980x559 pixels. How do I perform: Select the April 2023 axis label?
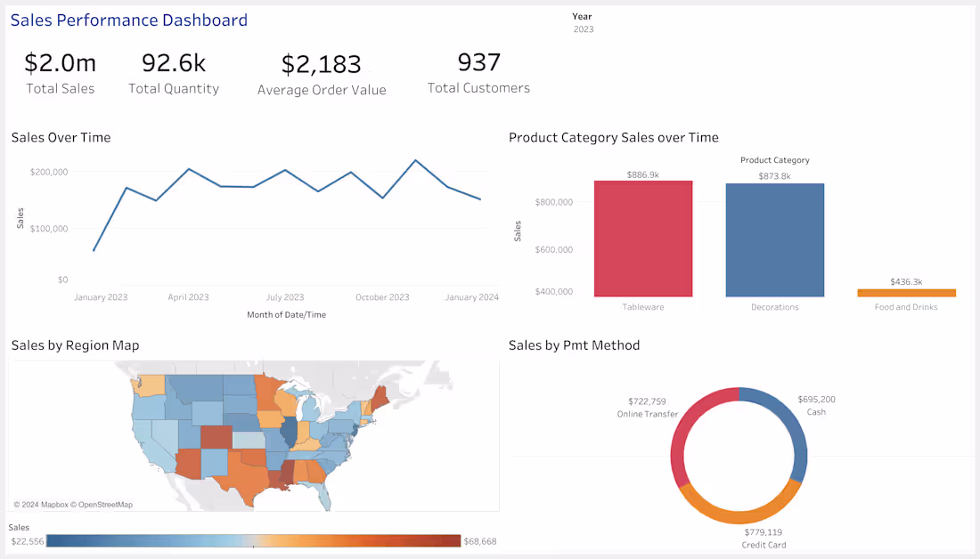[188, 296]
